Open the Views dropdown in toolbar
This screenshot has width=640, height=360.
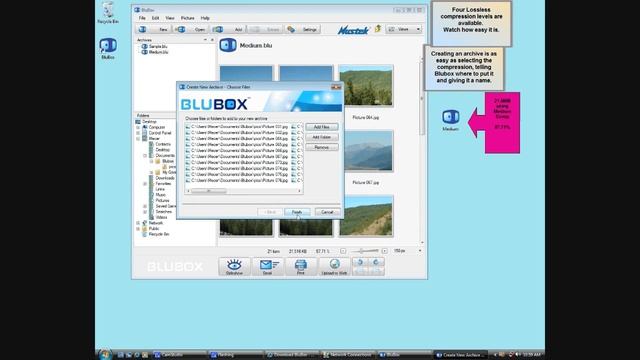[x=404, y=29]
